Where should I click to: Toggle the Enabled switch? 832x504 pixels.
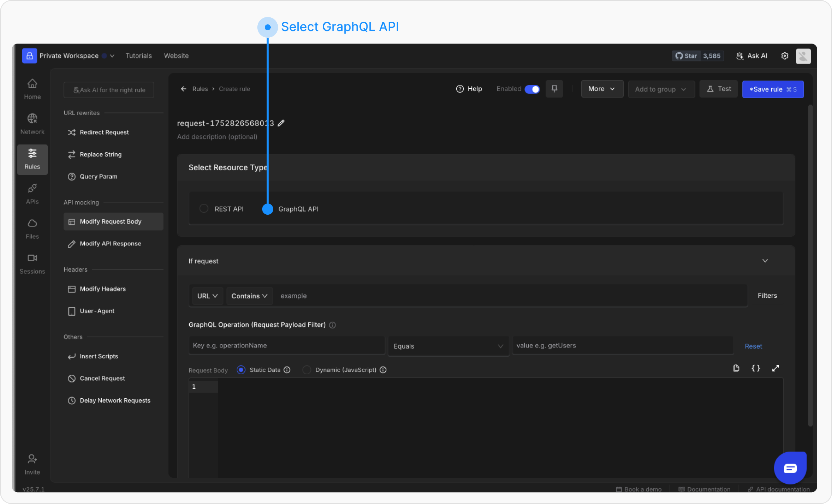pyautogui.click(x=532, y=89)
